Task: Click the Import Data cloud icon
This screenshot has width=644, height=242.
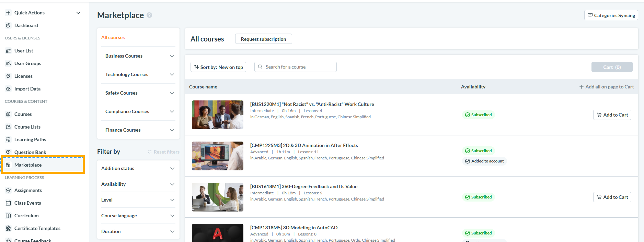Action: pos(8,89)
